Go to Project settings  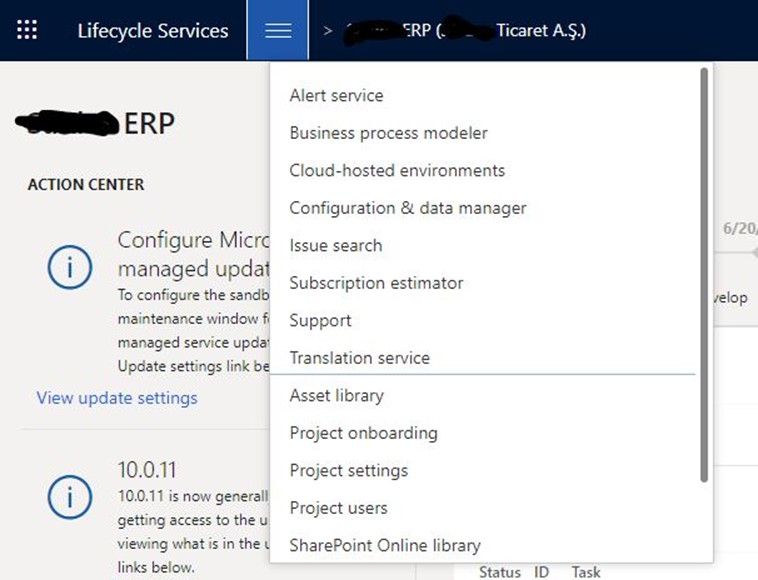(348, 471)
